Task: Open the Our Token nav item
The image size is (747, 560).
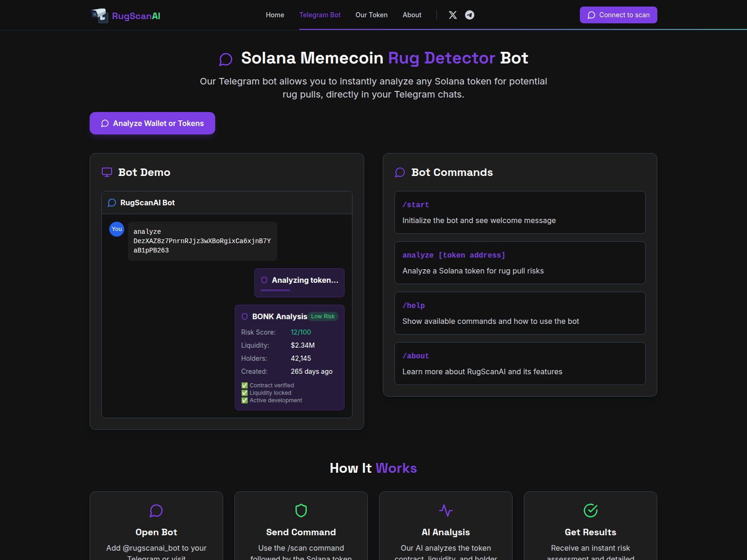Action: tap(372, 15)
